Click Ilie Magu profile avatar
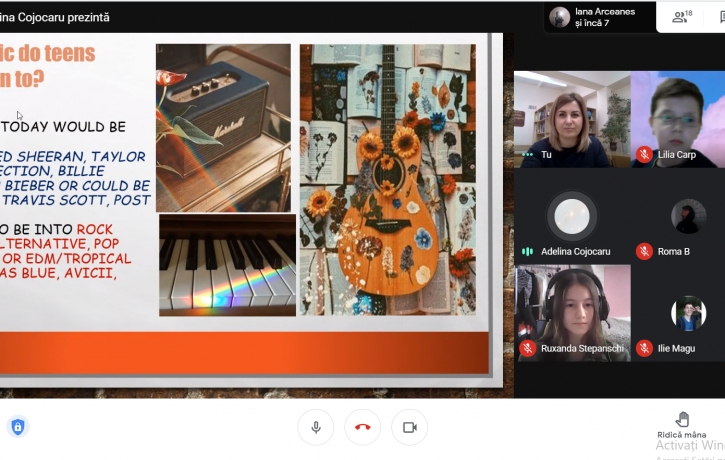The width and height of the screenshot is (725, 460). [x=688, y=313]
